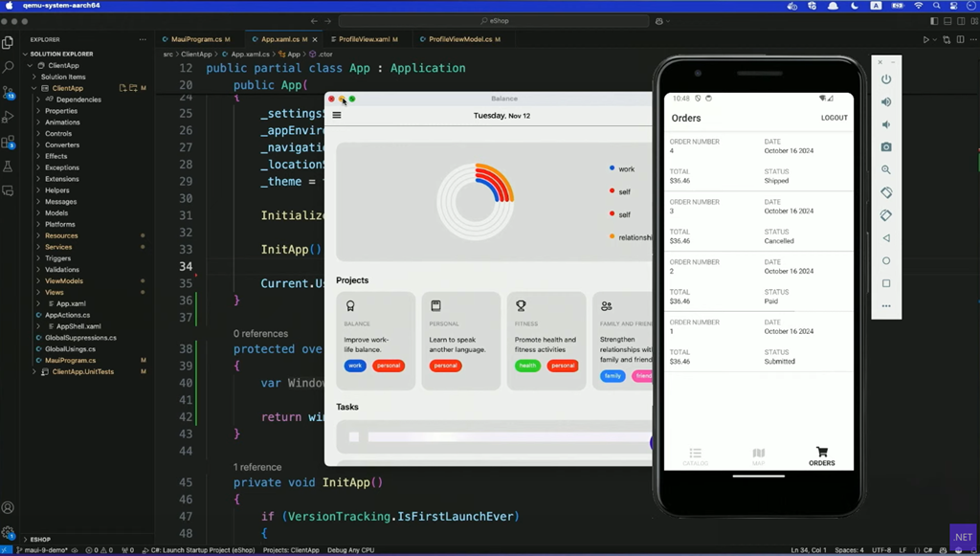Screen dimensions: 980x556
Task: Expand the Resources folder
Action: coord(38,235)
